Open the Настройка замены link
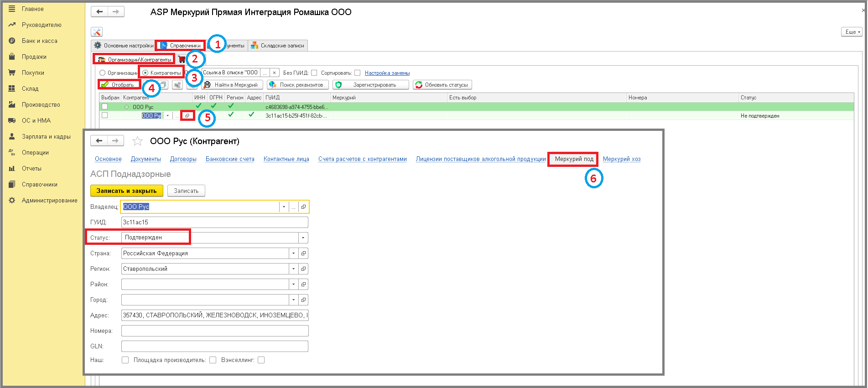The height and width of the screenshot is (388, 868). [x=387, y=73]
